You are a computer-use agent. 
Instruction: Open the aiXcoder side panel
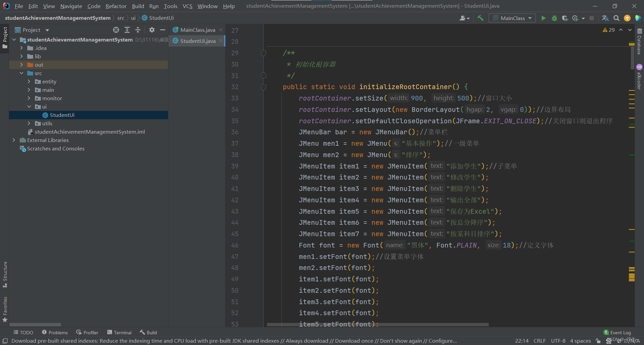[x=639, y=77]
